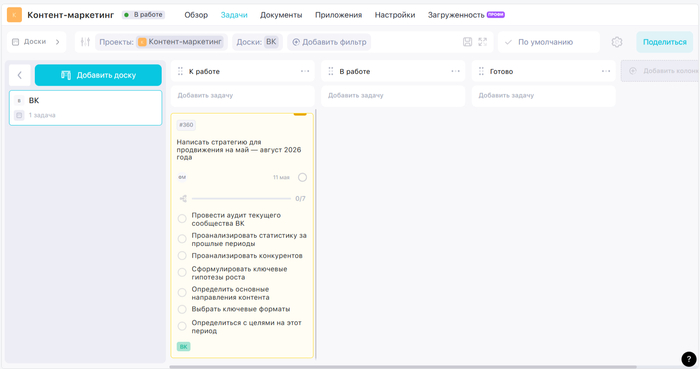The width and height of the screenshot is (700, 369).
Task: Open the Настройки tab
Action: [395, 15]
